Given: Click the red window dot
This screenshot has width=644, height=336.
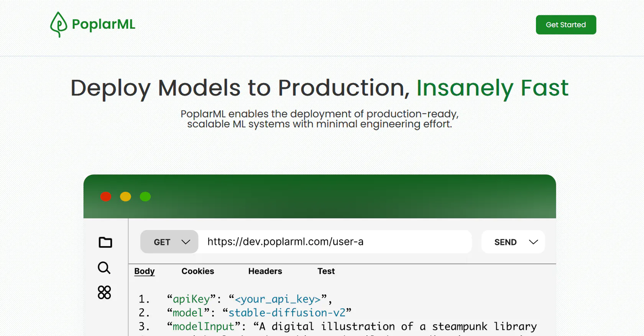Looking at the screenshot, I should (106, 197).
